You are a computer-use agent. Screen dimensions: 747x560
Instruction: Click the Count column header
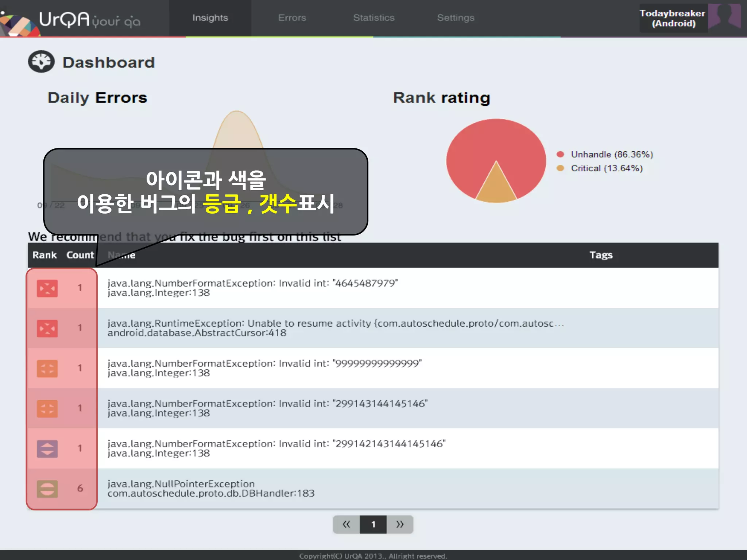80,255
